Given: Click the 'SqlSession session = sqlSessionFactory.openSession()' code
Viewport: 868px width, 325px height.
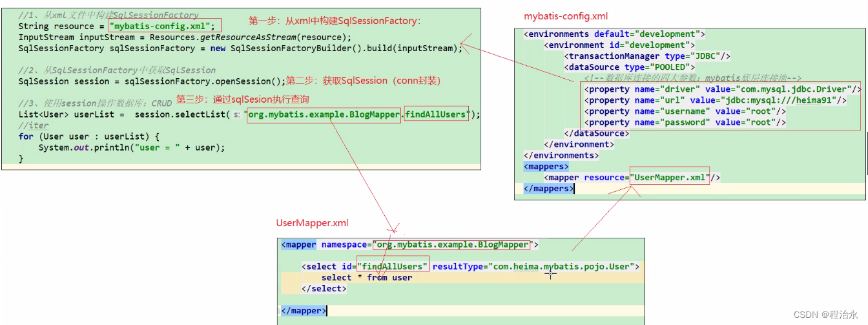Looking at the screenshot, I should click(152, 81).
